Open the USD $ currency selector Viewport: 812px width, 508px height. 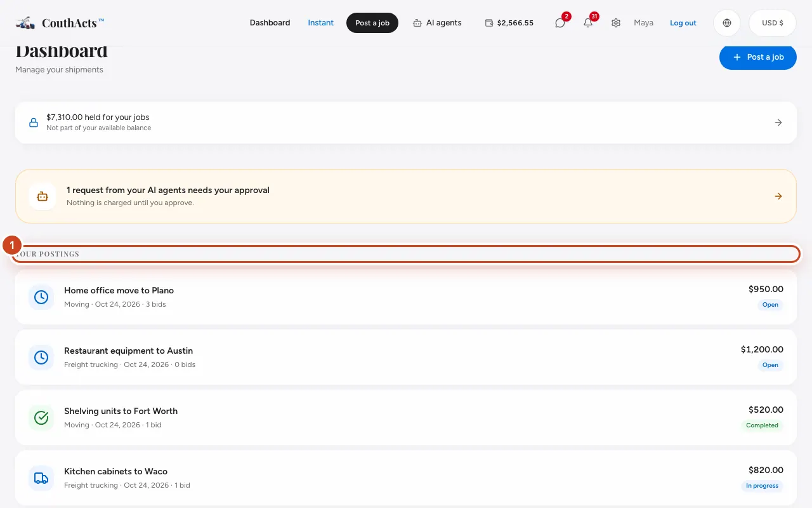click(x=773, y=23)
